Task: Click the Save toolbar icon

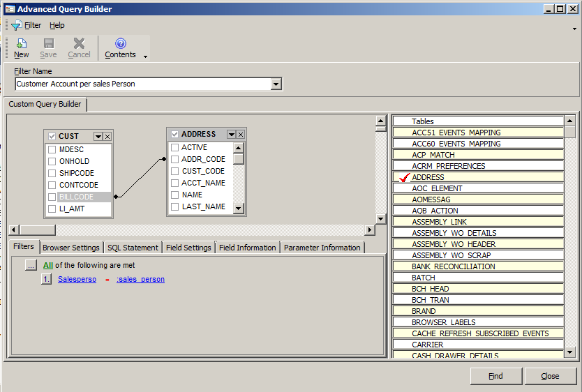Action: click(x=48, y=48)
